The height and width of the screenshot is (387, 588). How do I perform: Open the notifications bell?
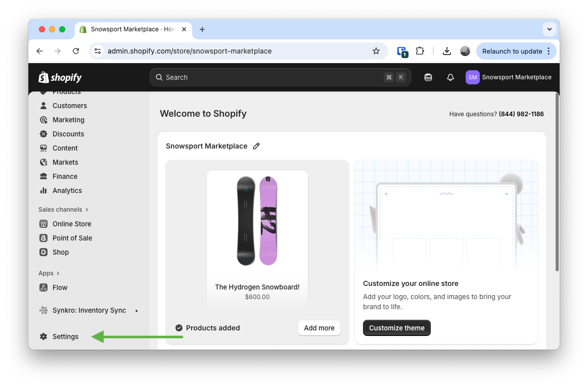[450, 77]
